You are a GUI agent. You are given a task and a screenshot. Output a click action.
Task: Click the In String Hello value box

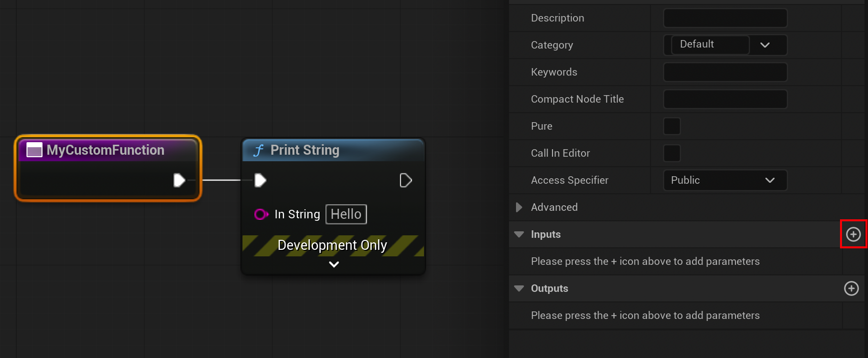346,214
